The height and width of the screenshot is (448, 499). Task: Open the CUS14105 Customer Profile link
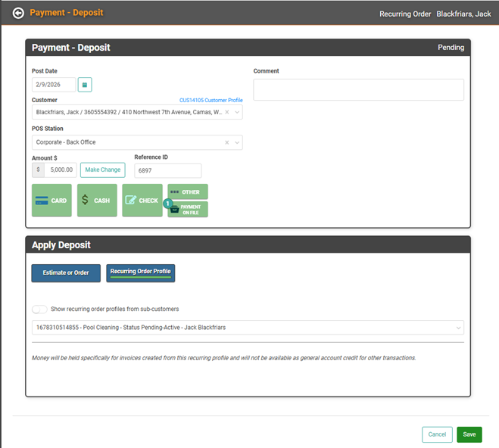[x=211, y=100]
